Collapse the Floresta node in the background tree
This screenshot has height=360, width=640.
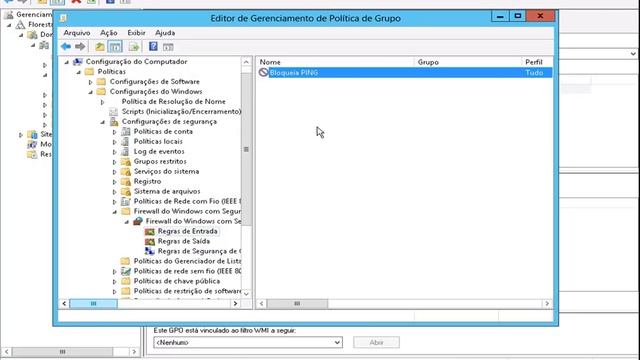point(9,25)
